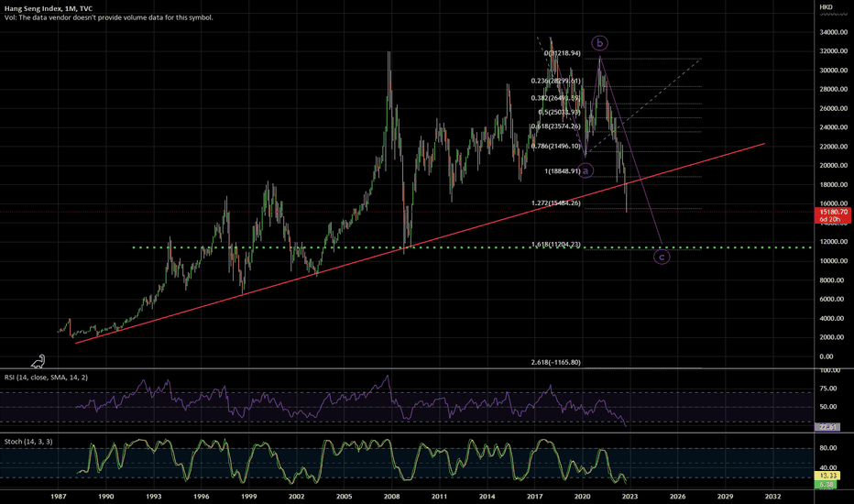Open the Stoch (14, 3, 3) legend
This screenshot has height=504, width=854.
coord(28,442)
